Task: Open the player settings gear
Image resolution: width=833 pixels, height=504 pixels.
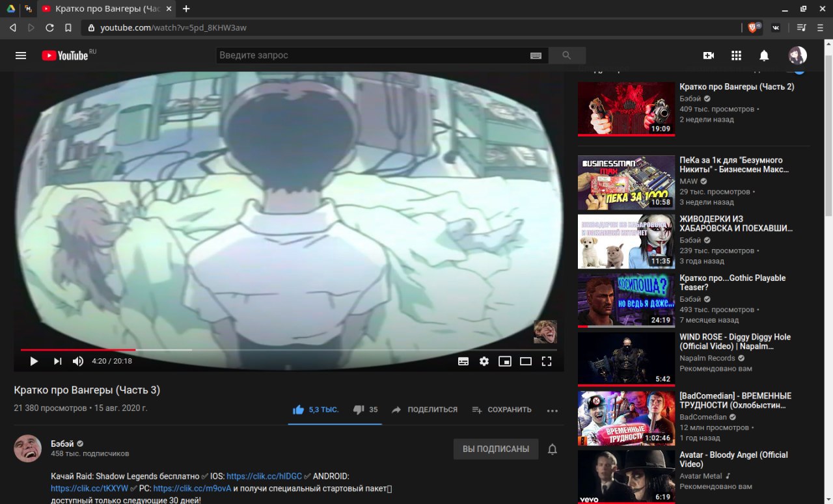Action: pyautogui.click(x=484, y=361)
